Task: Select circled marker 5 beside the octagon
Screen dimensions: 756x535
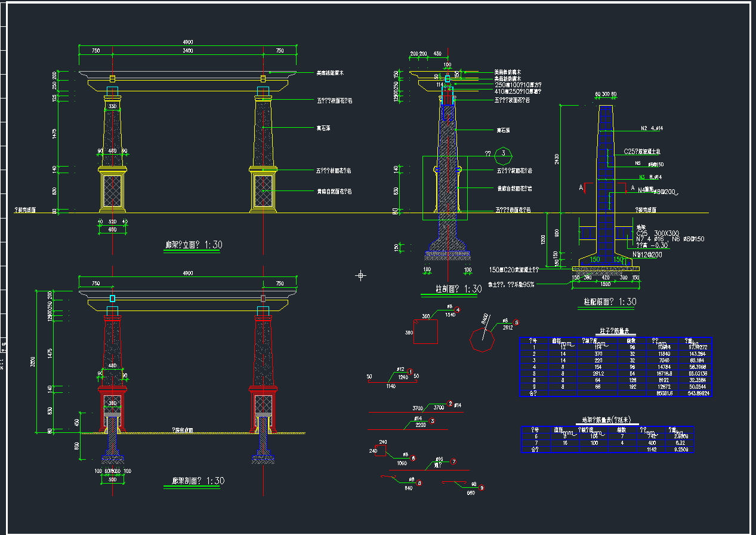Action: point(517,322)
